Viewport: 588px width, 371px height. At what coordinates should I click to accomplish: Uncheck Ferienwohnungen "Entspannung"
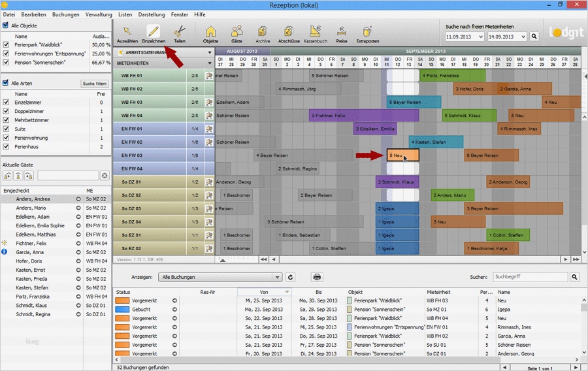6,53
